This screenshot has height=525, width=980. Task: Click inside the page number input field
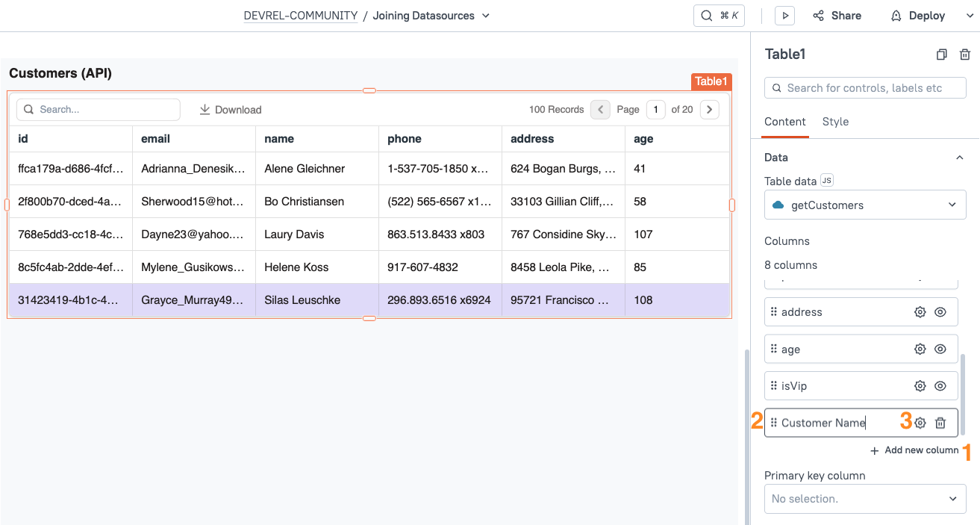(655, 109)
